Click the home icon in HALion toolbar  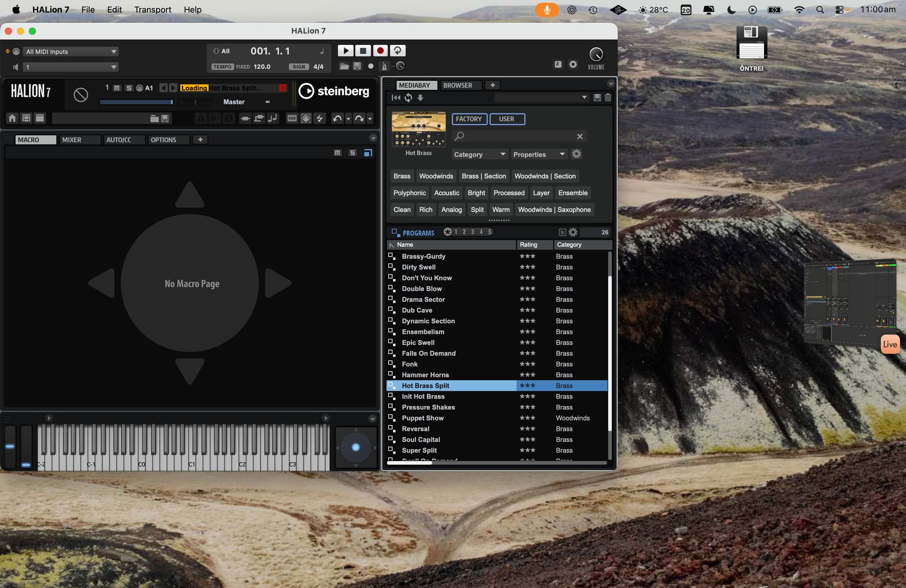[12, 118]
